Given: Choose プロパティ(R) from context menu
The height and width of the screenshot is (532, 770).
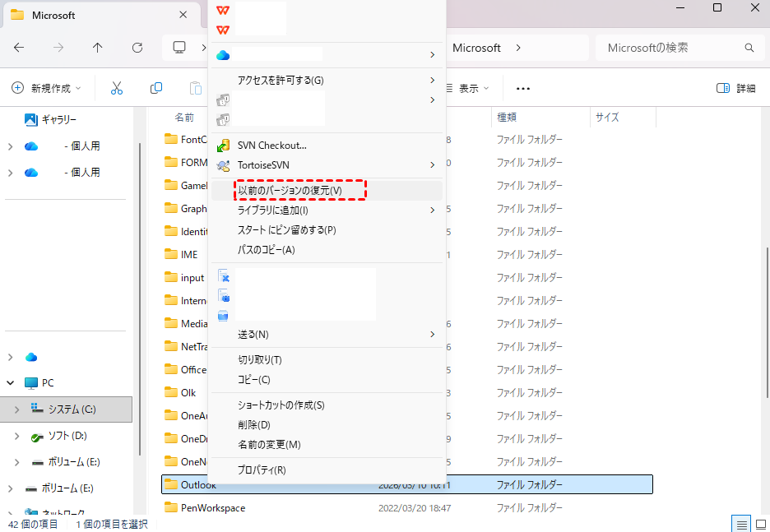Looking at the screenshot, I should (x=262, y=470).
